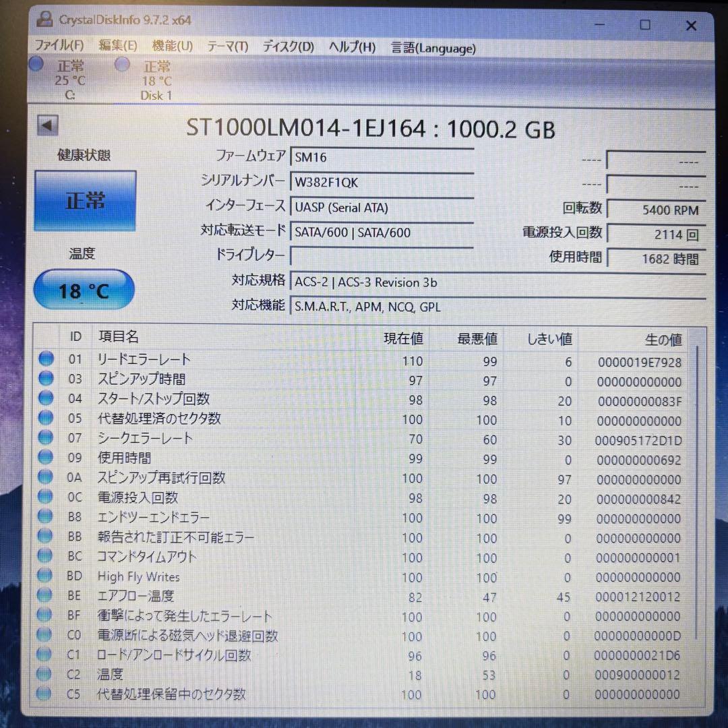
Task: Click the rotation rate field 5400 RPM
Action: click(656, 210)
